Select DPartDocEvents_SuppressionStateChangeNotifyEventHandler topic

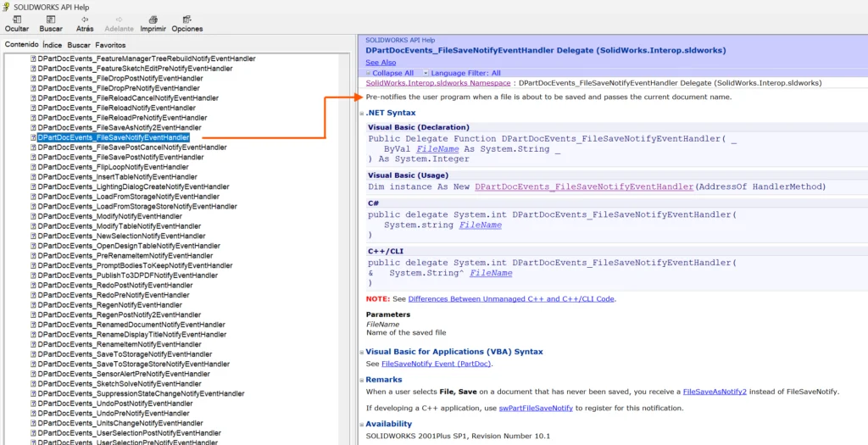click(141, 393)
